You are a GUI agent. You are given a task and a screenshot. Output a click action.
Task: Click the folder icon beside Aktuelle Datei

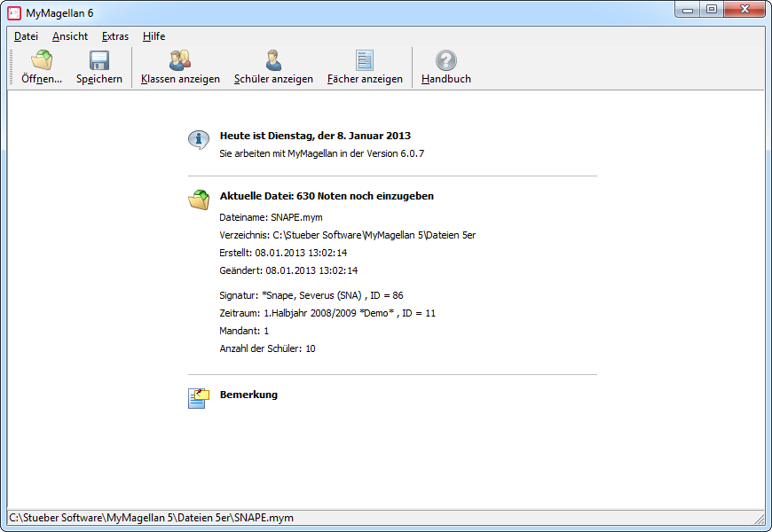click(199, 199)
